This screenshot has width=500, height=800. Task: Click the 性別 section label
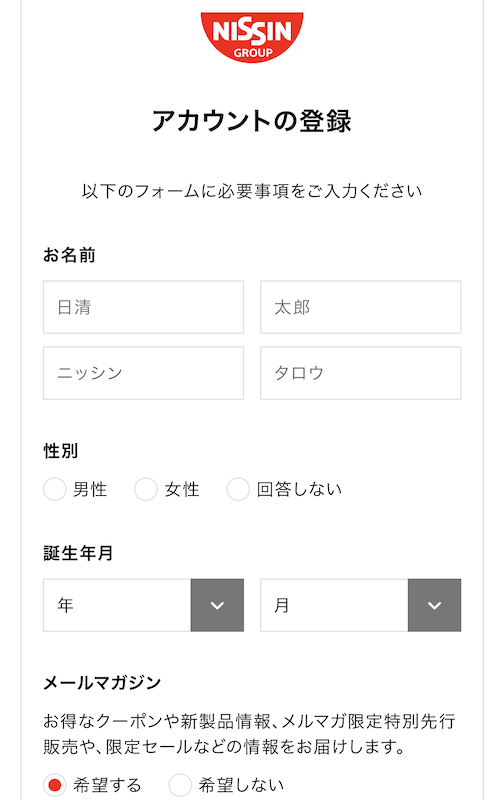pyautogui.click(x=61, y=451)
